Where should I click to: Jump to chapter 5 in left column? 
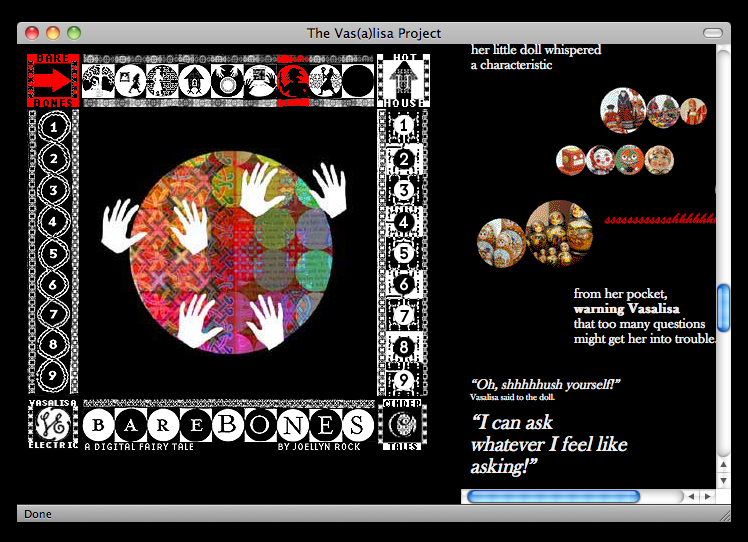point(53,253)
